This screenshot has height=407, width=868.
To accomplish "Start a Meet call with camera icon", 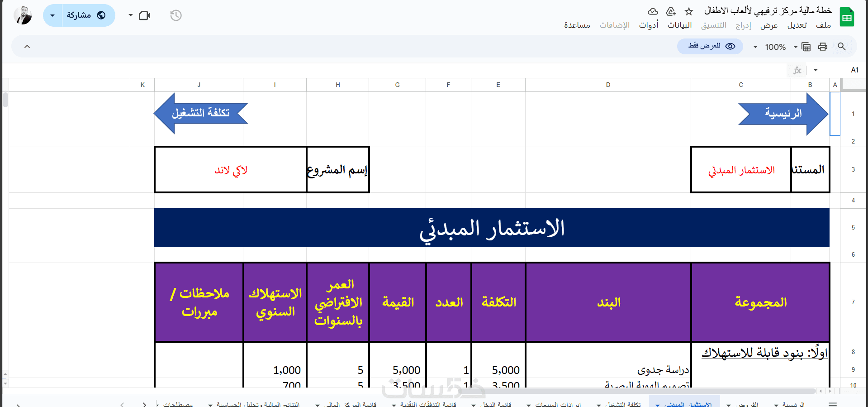I will (145, 15).
